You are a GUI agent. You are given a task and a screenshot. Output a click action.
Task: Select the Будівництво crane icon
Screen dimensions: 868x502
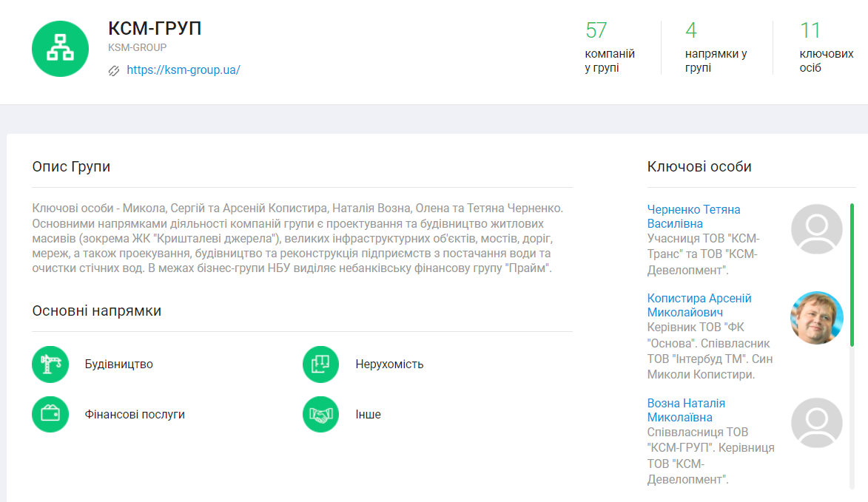tap(50, 364)
